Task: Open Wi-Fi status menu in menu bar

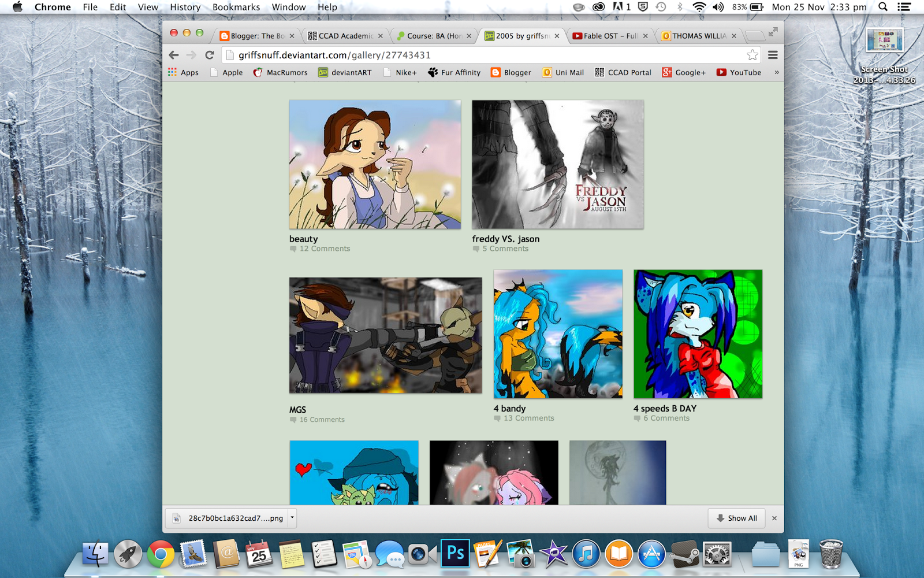Action: point(699,7)
